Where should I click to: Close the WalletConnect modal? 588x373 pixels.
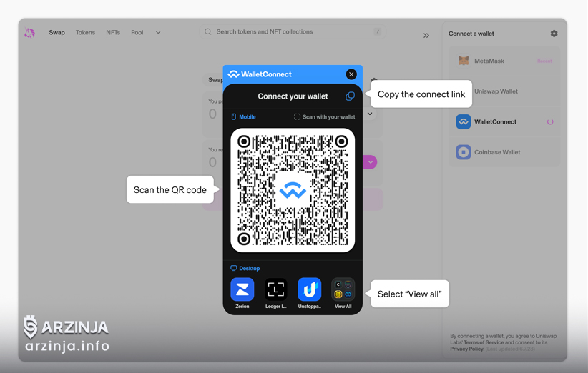(x=351, y=74)
